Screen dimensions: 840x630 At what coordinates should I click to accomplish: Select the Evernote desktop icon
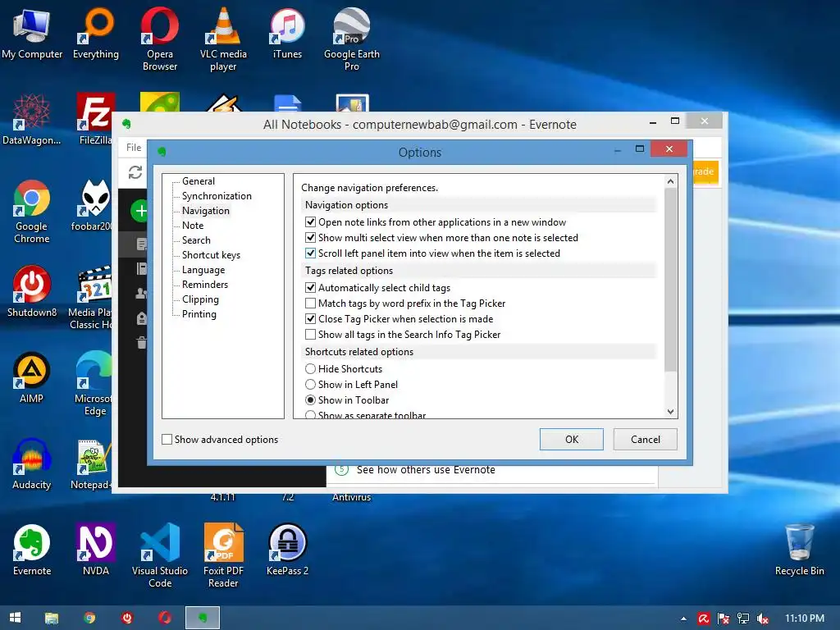32,550
